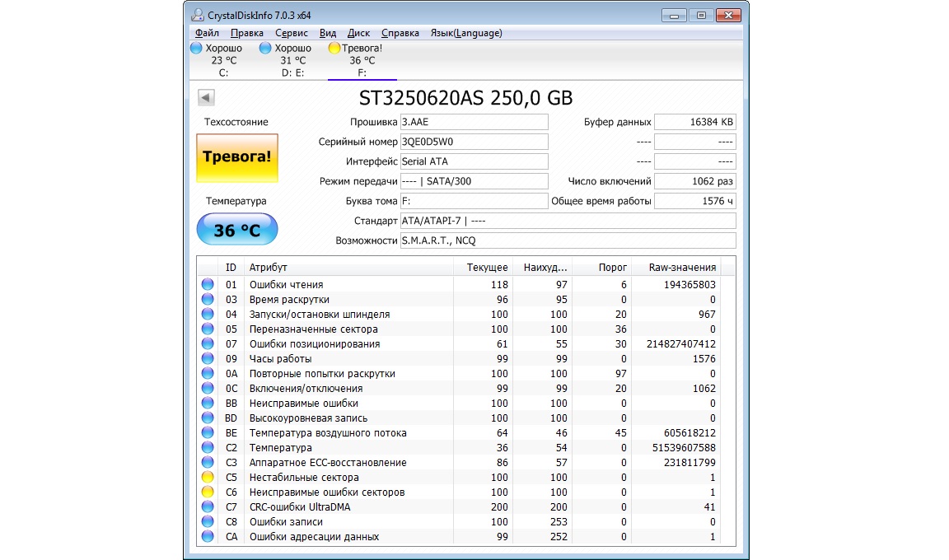Click raw value 214827407412
The image size is (949, 560).
[681, 343]
